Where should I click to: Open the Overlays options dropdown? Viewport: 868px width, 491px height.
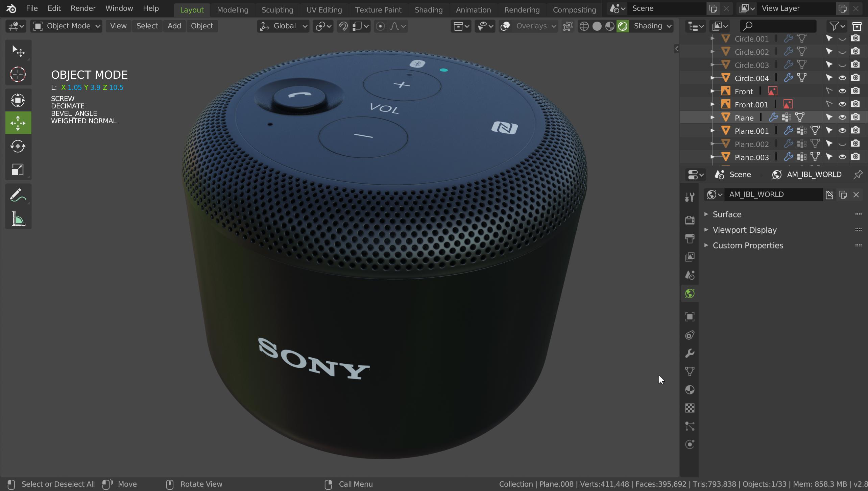(535, 26)
